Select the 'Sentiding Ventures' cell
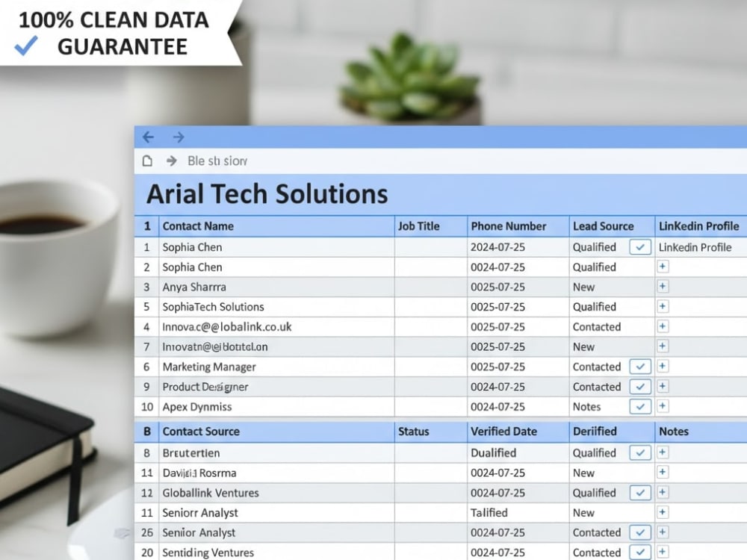Viewport: 747px width, 560px height. click(x=276, y=553)
